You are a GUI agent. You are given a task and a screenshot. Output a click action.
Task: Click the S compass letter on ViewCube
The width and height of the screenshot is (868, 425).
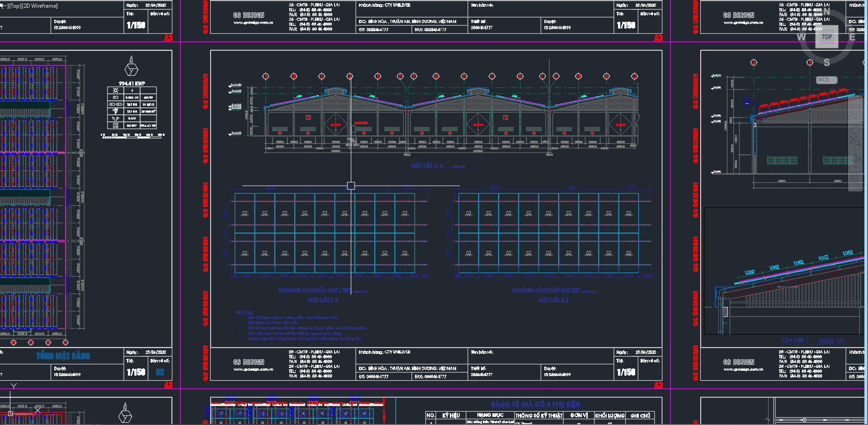point(826,62)
